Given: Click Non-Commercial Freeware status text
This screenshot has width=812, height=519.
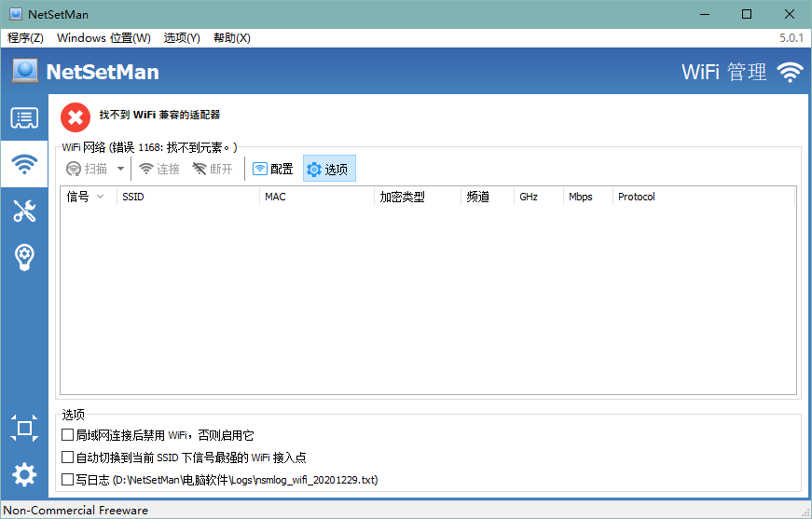Looking at the screenshot, I should pyautogui.click(x=76, y=511).
